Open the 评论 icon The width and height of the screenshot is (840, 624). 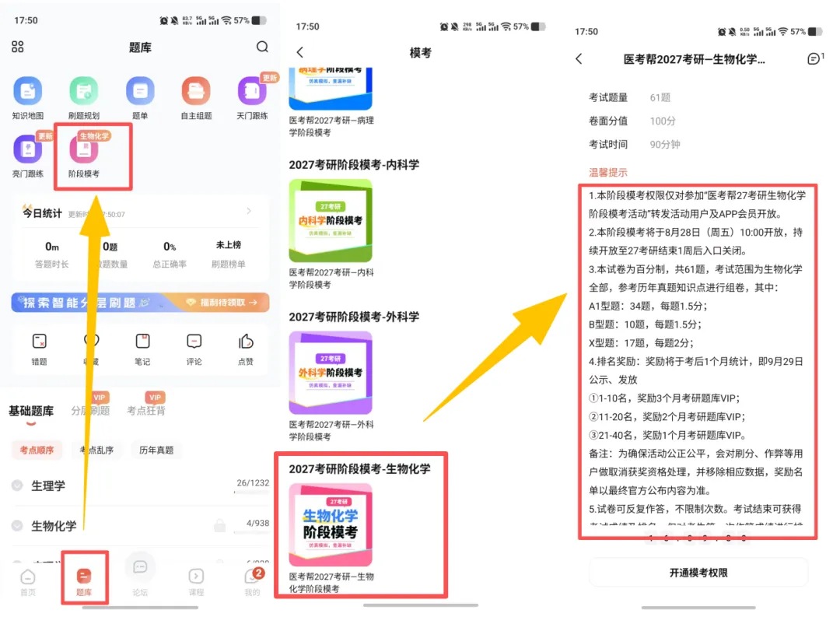(x=194, y=342)
